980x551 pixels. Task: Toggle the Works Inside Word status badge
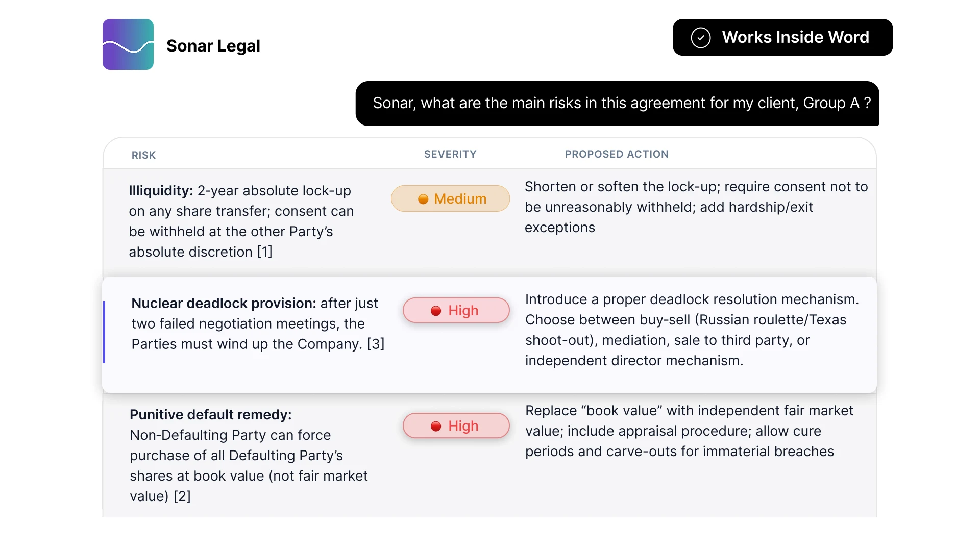(x=782, y=37)
